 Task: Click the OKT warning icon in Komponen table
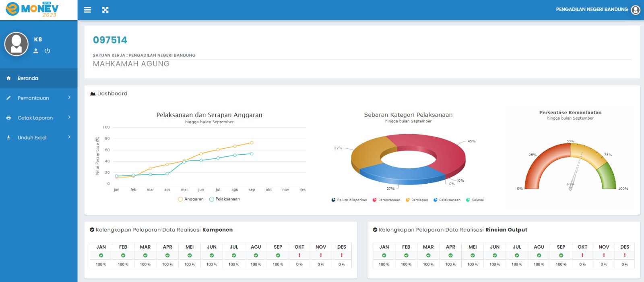pyautogui.click(x=299, y=255)
